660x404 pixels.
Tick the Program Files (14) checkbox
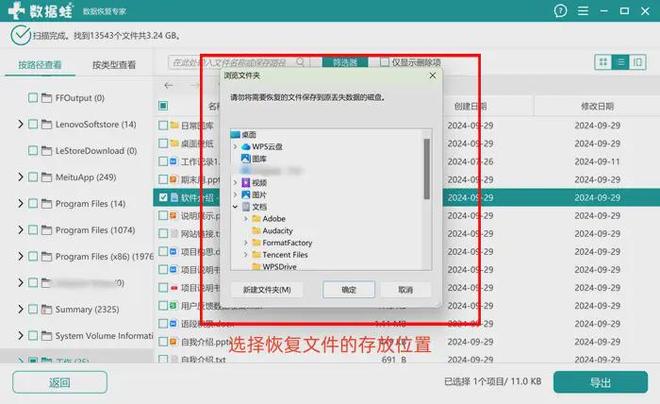click(33, 204)
